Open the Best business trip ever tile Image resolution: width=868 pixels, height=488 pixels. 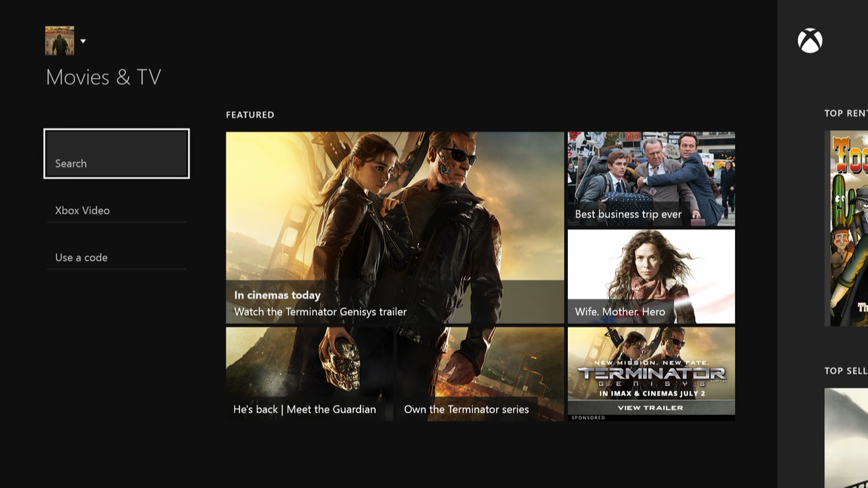[x=650, y=177]
